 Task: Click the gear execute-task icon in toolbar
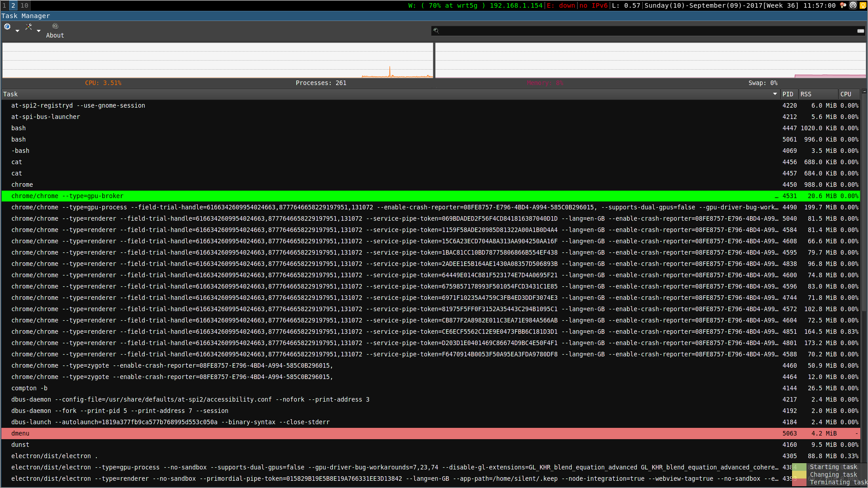click(x=7, y=27)
